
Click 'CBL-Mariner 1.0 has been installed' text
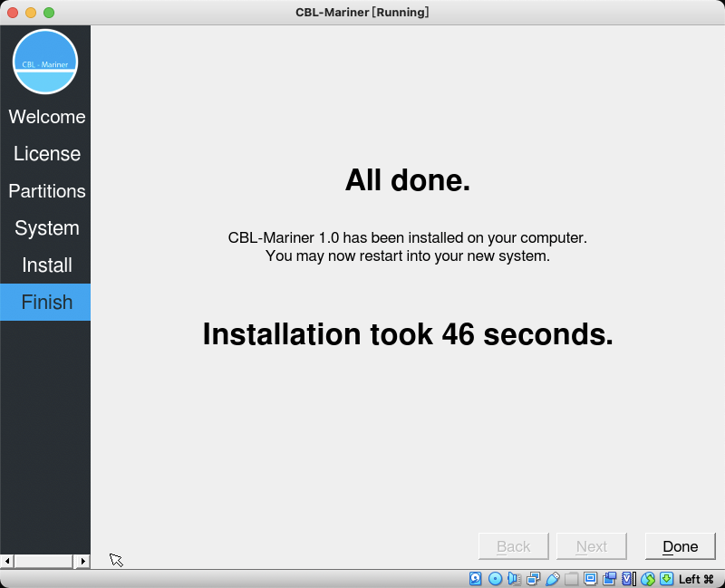(x=407, y=237)
